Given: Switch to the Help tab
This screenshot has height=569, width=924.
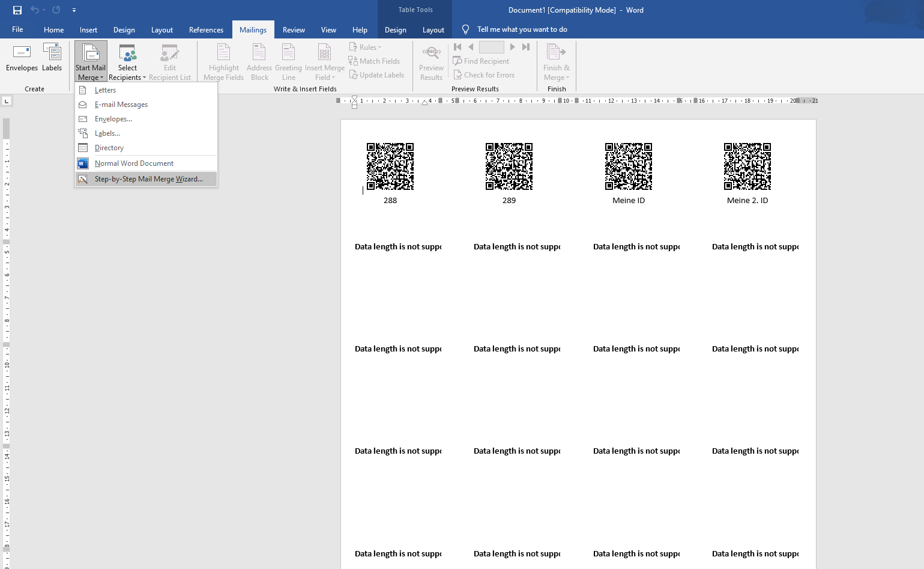Looking at the screenshot, I should (360, 29).
